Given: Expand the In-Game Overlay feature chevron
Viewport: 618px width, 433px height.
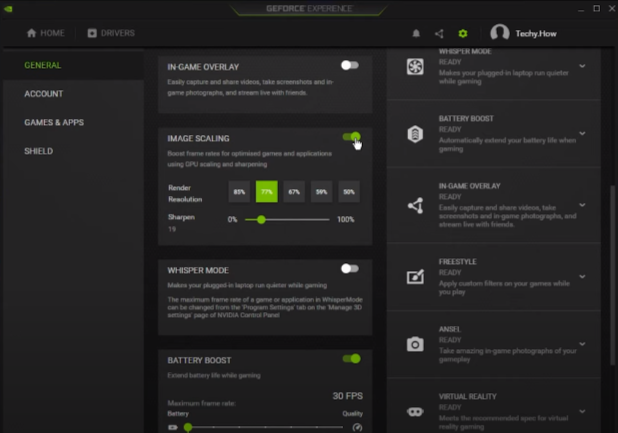Looking at the screenshot, I should (x=582, y=205).
